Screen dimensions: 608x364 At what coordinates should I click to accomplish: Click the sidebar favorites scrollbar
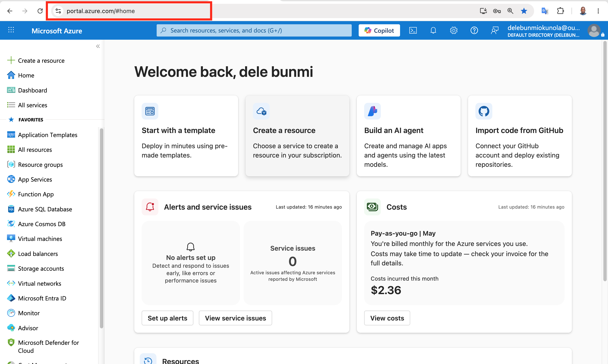[x=101, y=228]
